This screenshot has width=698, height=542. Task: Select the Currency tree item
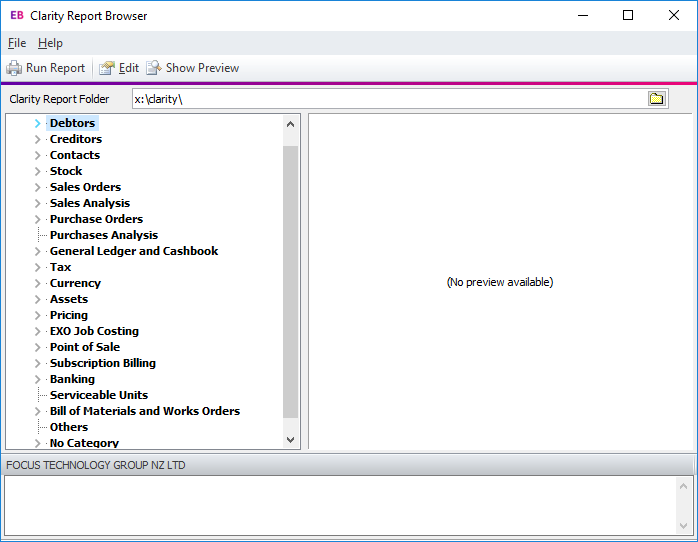point(75,283)
